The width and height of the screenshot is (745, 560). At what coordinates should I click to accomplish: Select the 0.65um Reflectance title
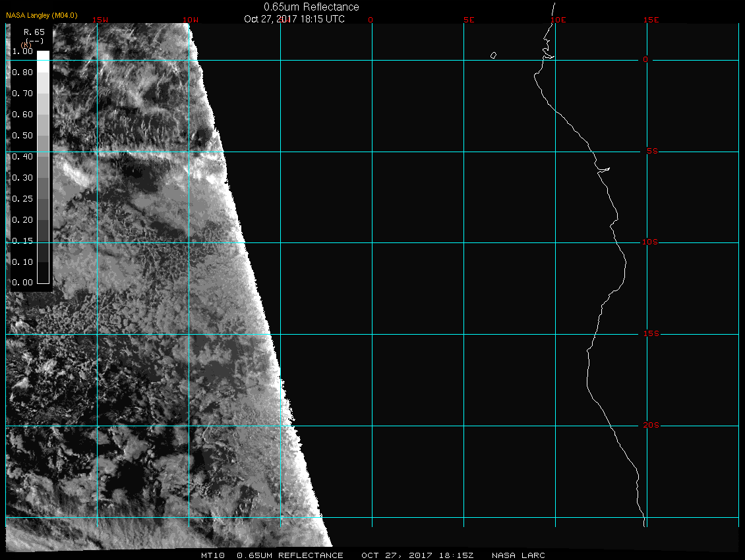point(311,7)
